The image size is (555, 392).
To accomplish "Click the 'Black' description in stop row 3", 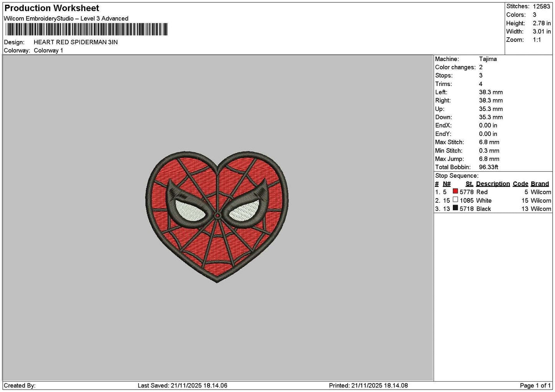I will (x=483, y=209).
